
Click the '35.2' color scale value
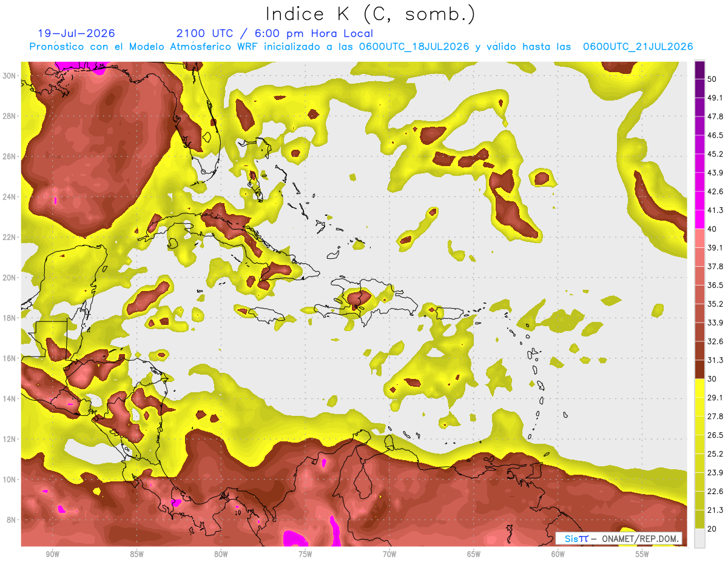715,304
